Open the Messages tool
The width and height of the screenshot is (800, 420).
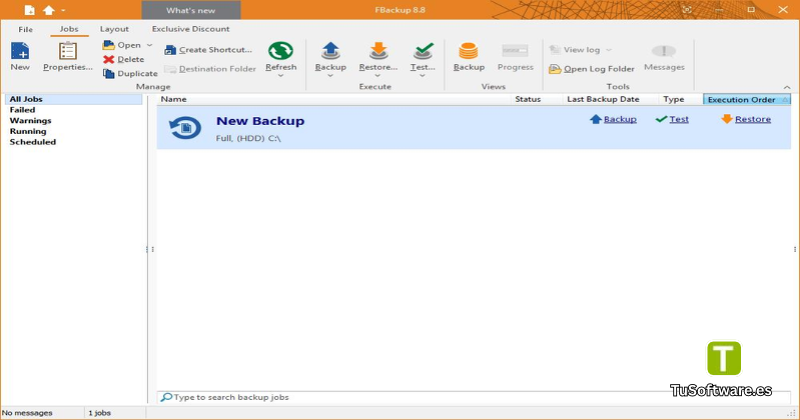tap(664, 57)
